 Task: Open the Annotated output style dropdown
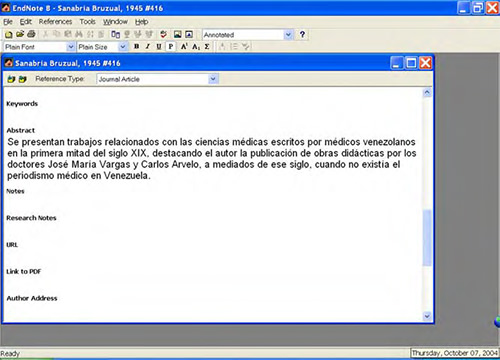pos(288,34)
